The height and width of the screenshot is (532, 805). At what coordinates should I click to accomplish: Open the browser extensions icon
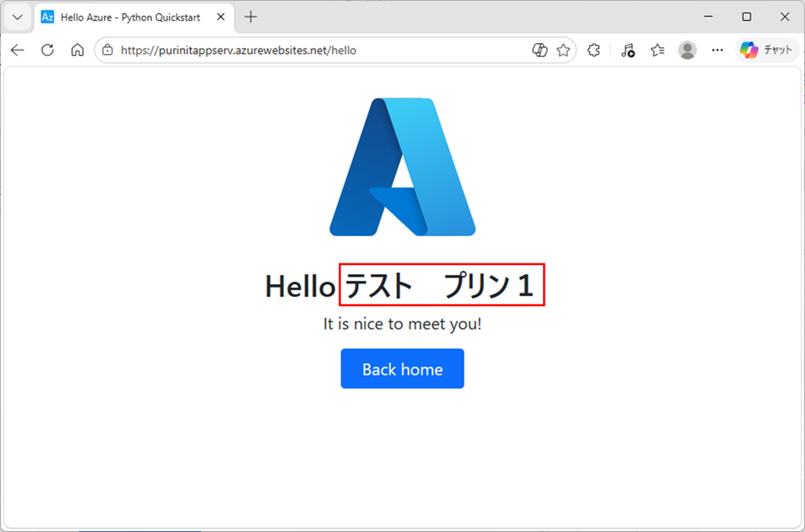[593, 49]
